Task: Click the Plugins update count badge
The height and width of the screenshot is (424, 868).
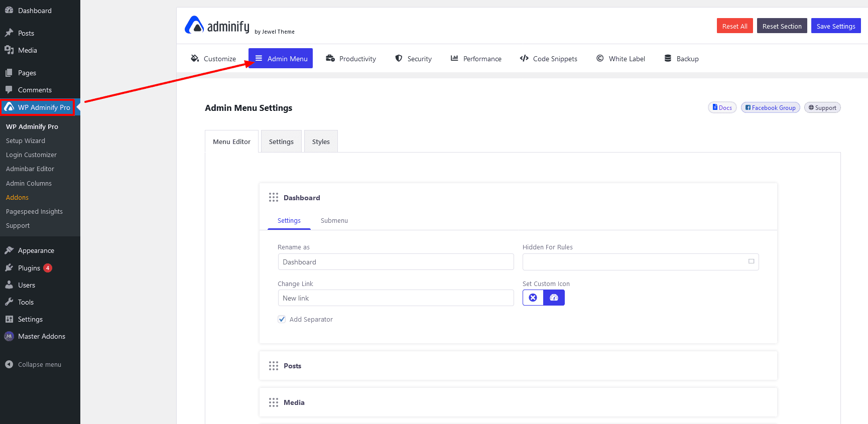Action: 48,267
